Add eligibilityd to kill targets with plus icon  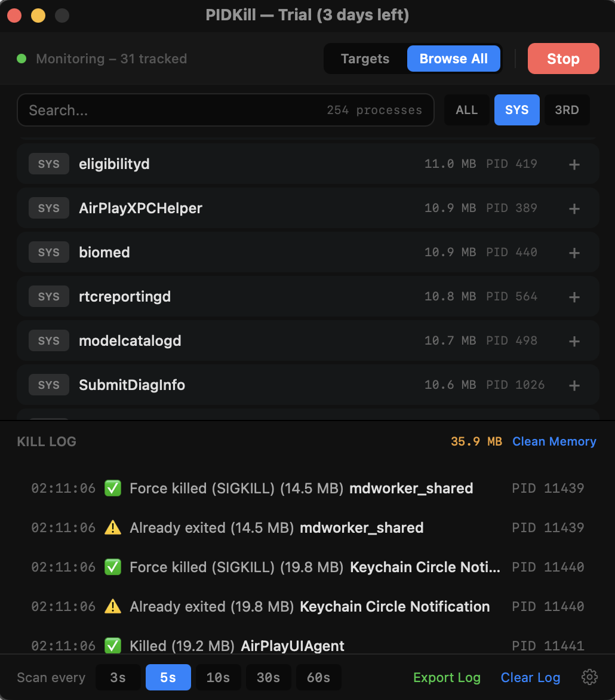tap(574, 164)
